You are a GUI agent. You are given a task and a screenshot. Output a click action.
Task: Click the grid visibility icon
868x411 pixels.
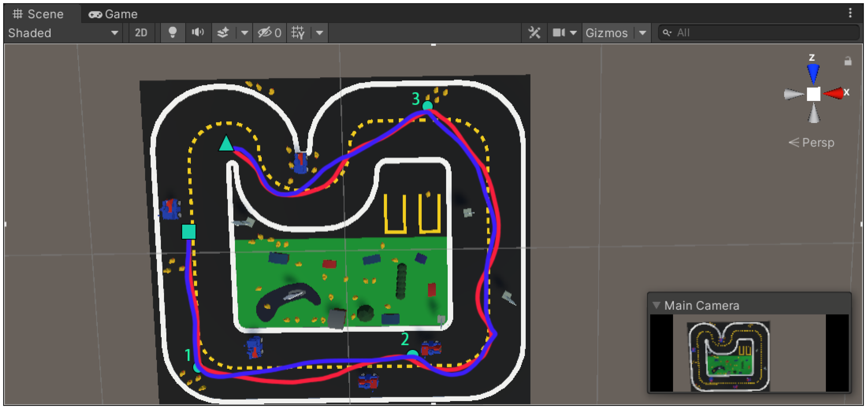click(298, 33)
